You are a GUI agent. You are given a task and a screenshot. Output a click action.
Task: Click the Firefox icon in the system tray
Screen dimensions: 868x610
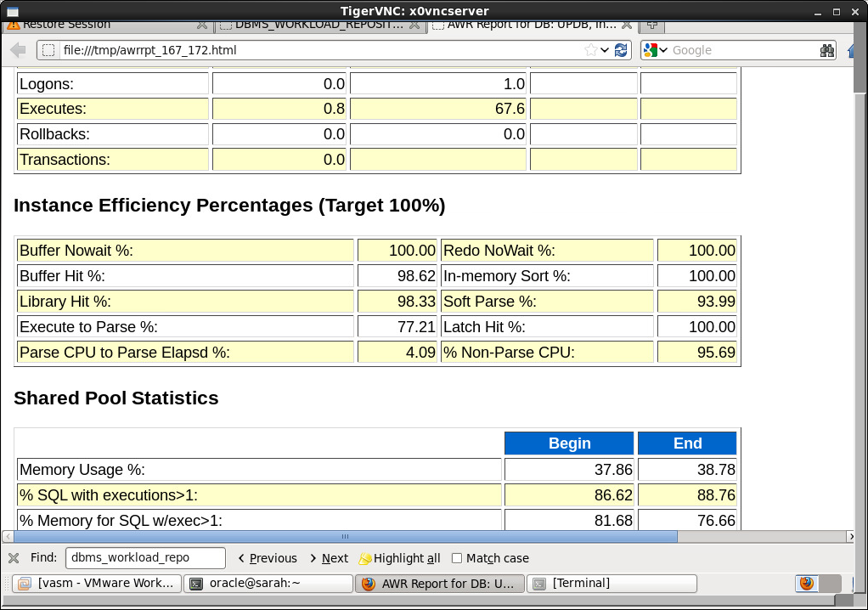point(806,583)
